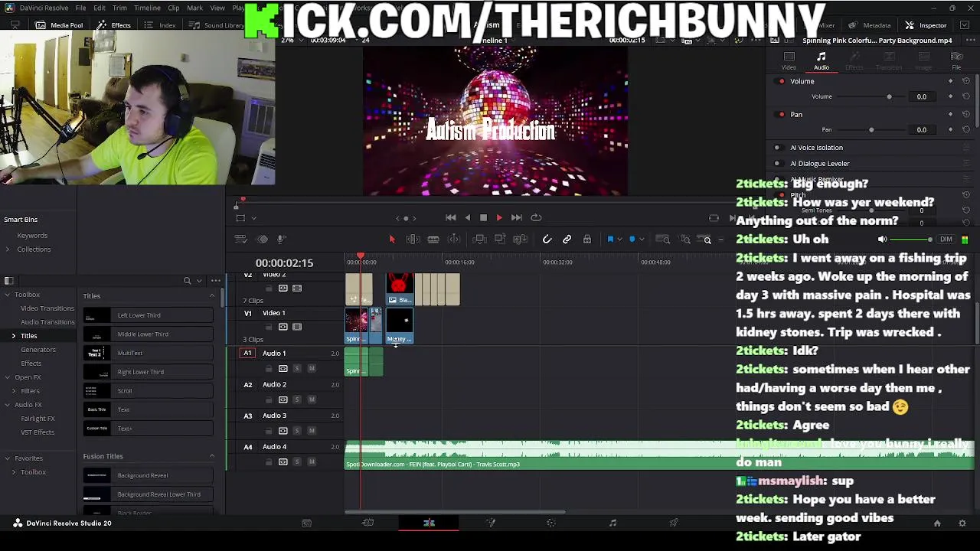
Task: Select Video Transitions in Toolbox
Action: [x=47, y=308]
